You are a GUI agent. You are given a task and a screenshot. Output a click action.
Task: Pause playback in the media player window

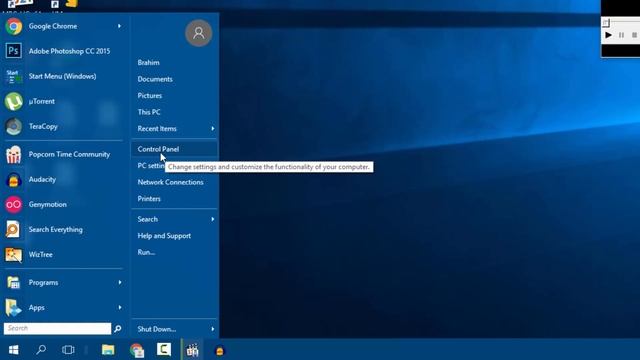click(x=621, y=36)
